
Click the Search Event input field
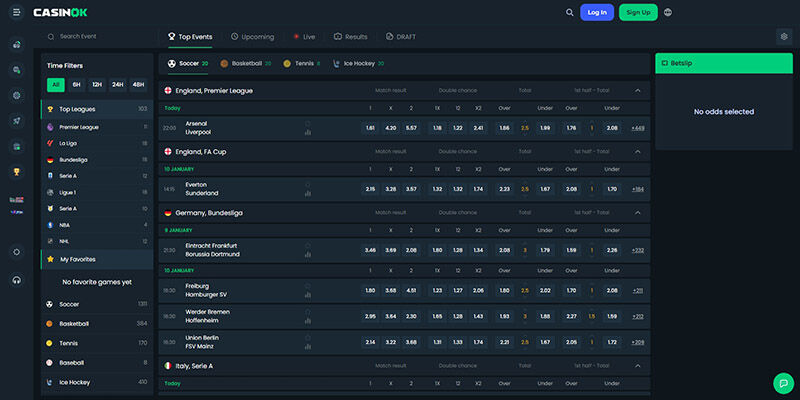[99, 37]
